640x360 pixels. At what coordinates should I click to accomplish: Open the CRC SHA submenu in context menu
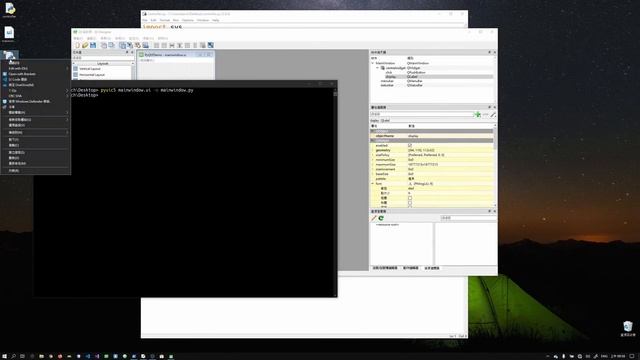[36, 96]
